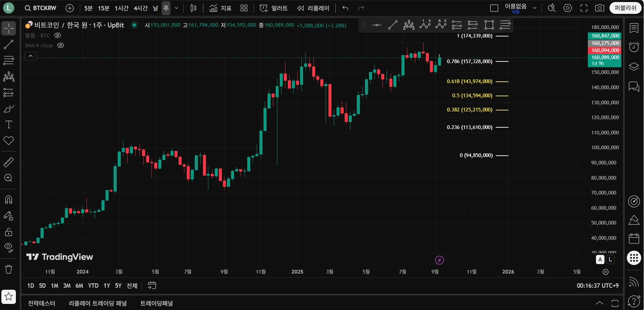The width and height of the screenshot is (644, 310).
Task: Open the Alerts clock icon on right sidebar
Action: pyautogui.click(x=634, y=47)
